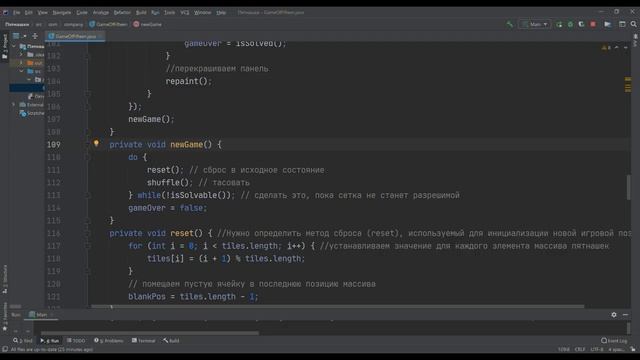Click fold toggle at line 117

click(88, 246)
